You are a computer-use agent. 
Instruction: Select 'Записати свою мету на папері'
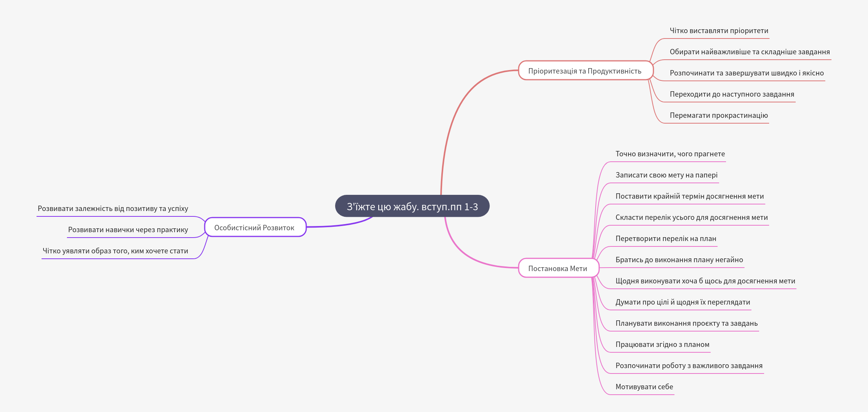[666, 175]
